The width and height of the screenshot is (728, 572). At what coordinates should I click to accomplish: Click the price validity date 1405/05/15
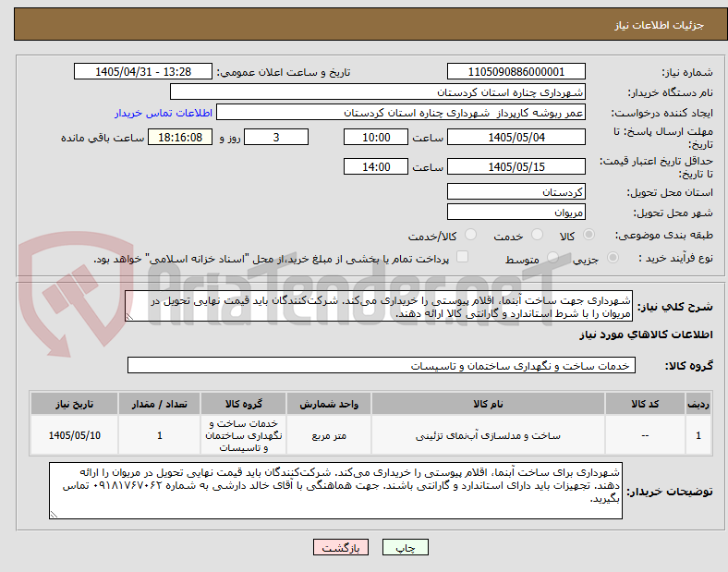[x=516, y=166]
